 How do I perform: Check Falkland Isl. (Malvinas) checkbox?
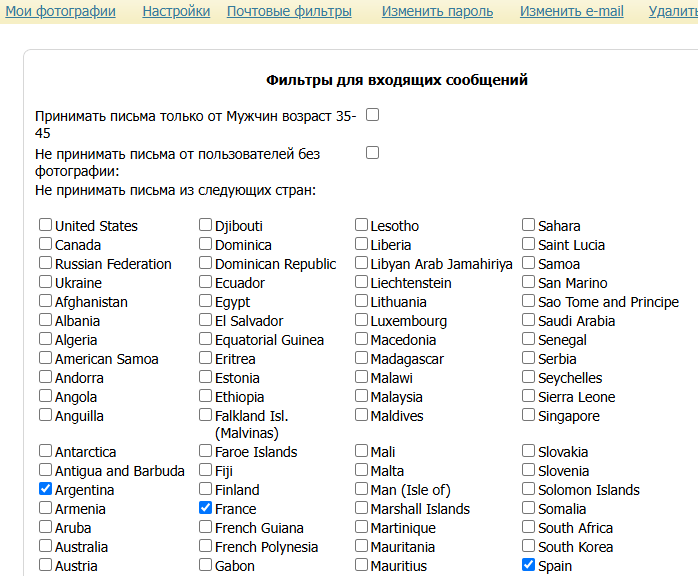click(x=206, y=416)
